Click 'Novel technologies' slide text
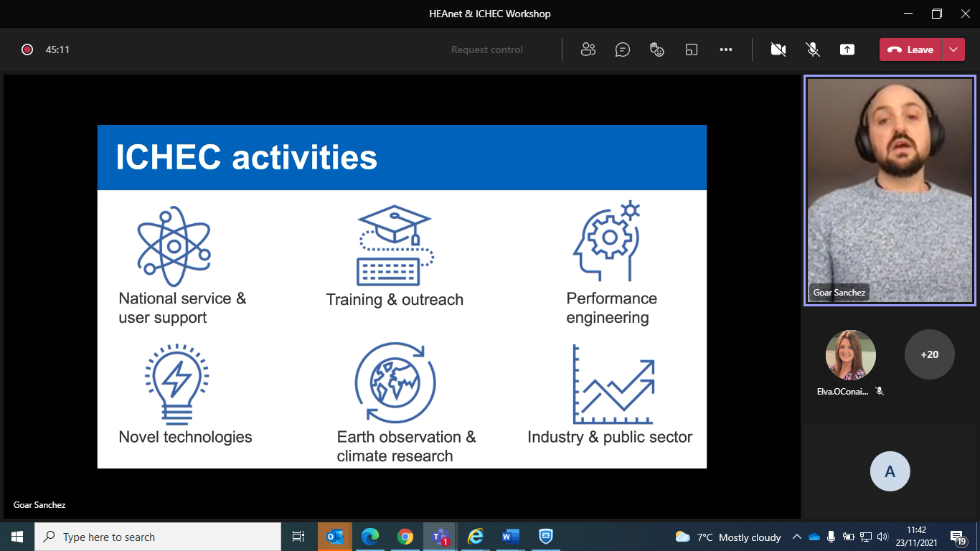The image size is (980, 551). [185, 437]
